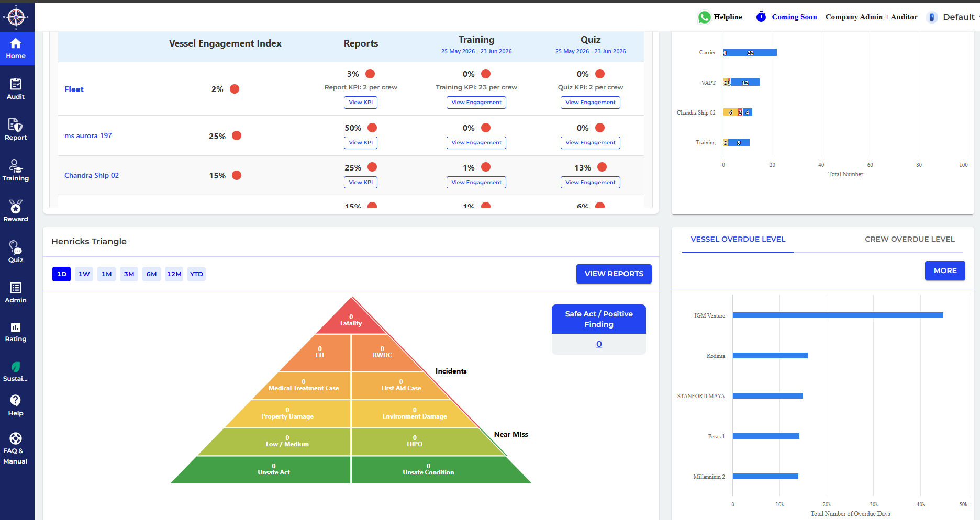Open the Training sidebar icon
This screenshot has height=520, width=980.
(x=16, y=165)
